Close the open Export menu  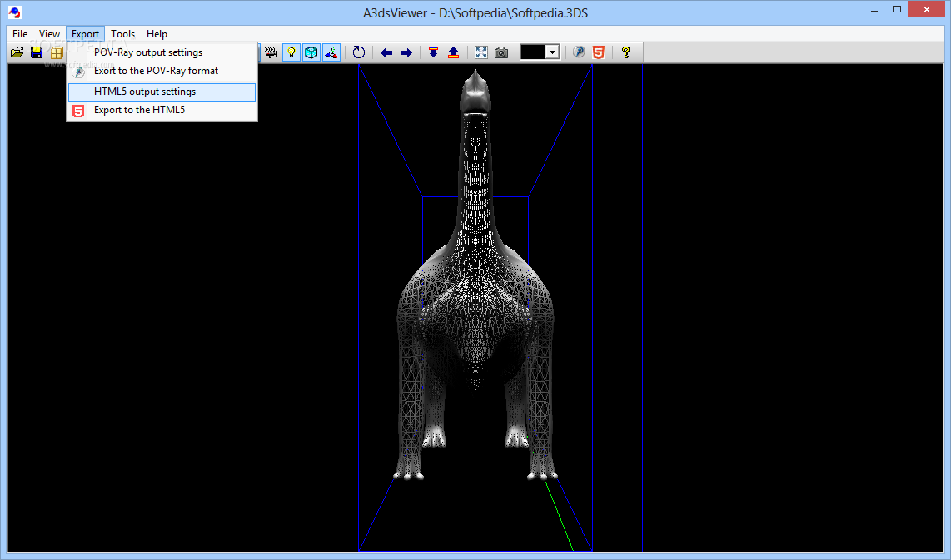tap(85, 34)
